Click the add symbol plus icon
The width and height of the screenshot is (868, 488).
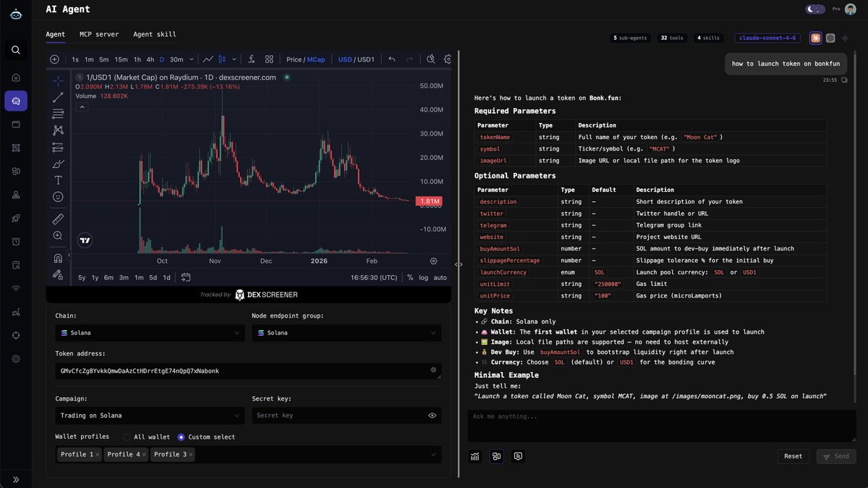pos(54,59)
